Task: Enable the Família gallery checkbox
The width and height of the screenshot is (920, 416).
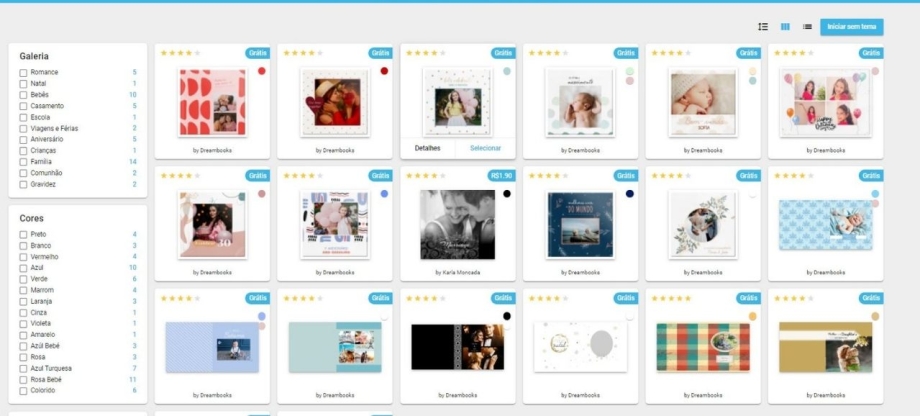Action: point(23,162)
